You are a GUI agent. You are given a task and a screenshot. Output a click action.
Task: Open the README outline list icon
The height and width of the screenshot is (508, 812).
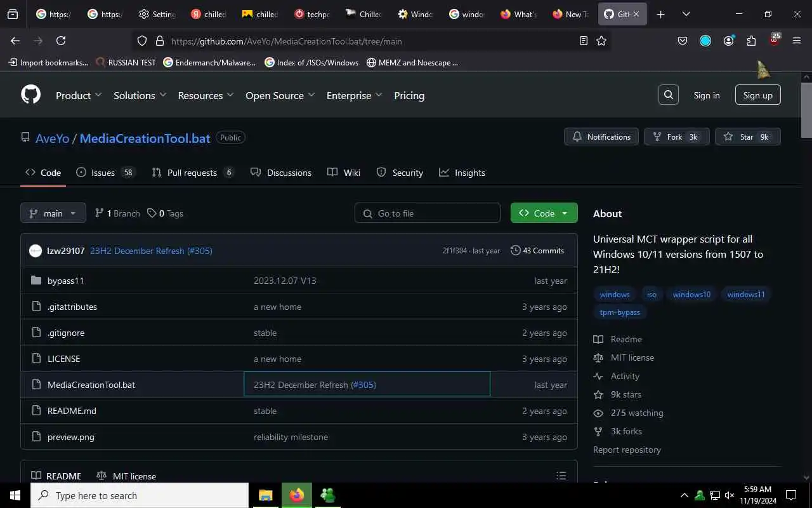click(x=561, y=476)
